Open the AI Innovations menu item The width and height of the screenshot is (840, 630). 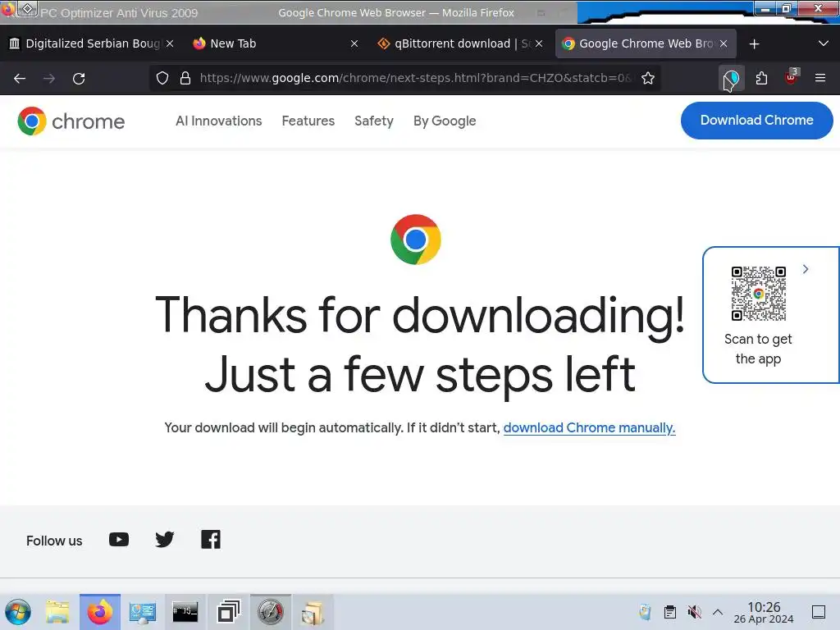[x=218, y=121]
